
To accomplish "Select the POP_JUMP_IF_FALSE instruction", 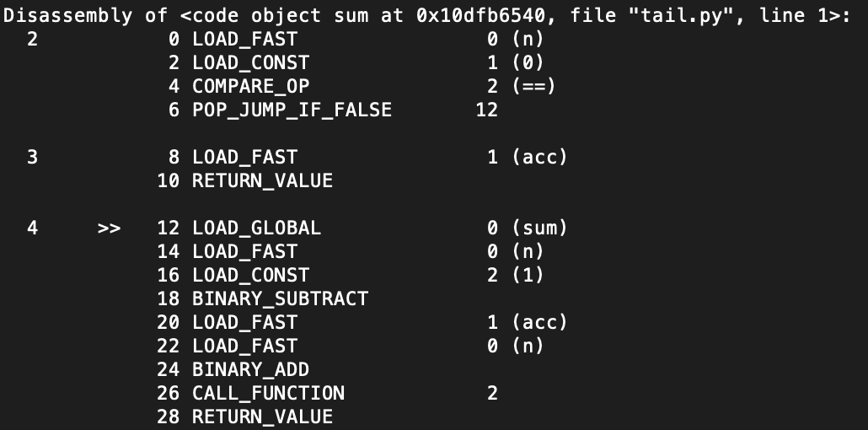I will tap(292, 110).
